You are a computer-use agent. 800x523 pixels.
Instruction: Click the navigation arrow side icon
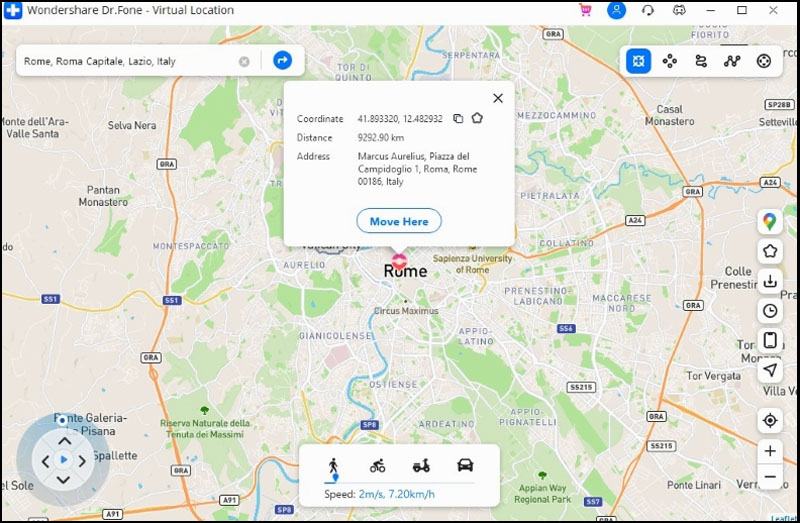tap(770, 370)
